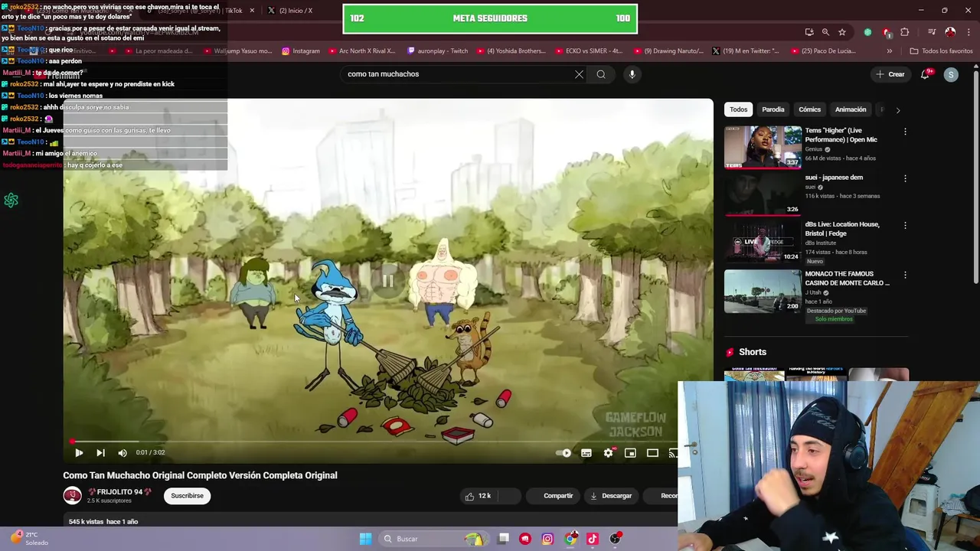Open the dBs Live: Location House thumbnail

tap(763, 242)
